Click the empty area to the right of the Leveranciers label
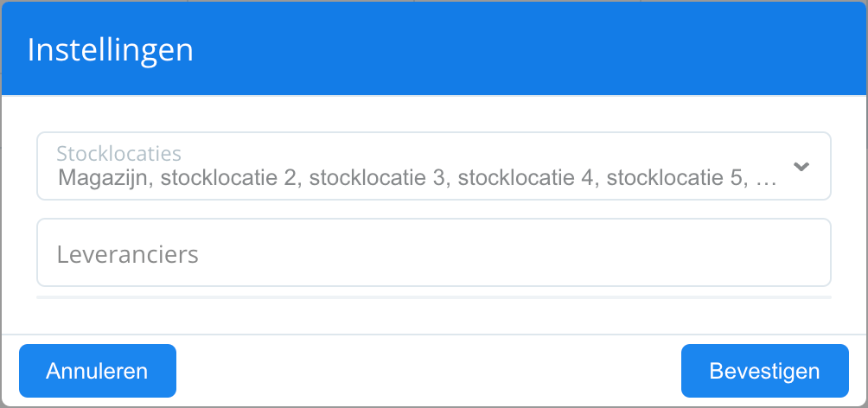The height and width of the screenshot is (408, 868). (x=514, y=253)
